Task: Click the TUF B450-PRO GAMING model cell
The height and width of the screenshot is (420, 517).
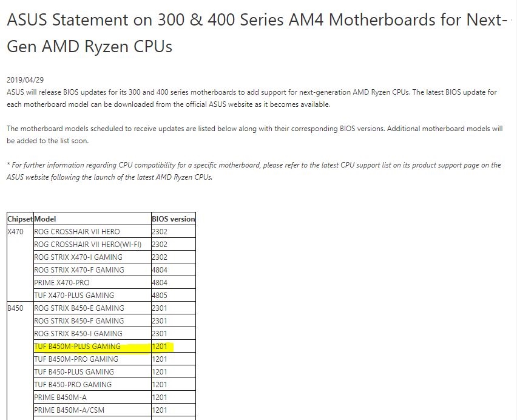Action: pyautogui.click(x=73, y=384)
